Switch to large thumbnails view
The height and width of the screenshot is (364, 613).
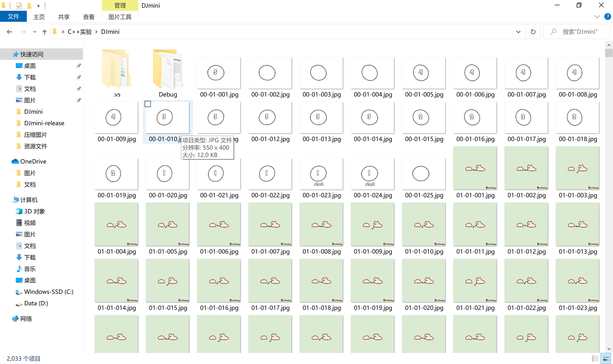[606, 358]
